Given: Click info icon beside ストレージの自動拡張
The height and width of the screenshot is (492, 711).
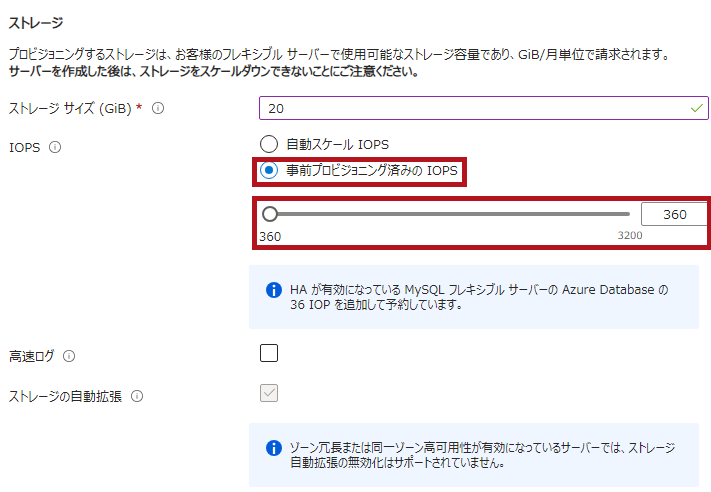Looking at the screenshot, I should pos(137,396).
